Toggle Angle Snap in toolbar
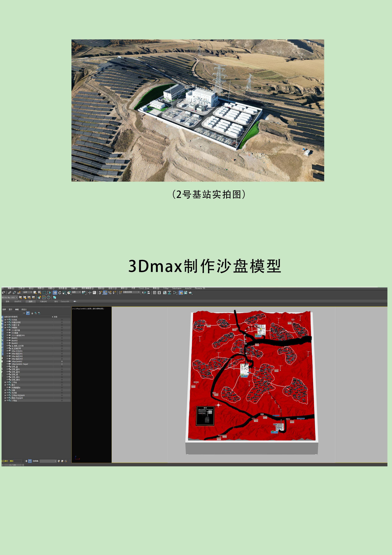This screenshot has width=392, height=555. point(105,293)
